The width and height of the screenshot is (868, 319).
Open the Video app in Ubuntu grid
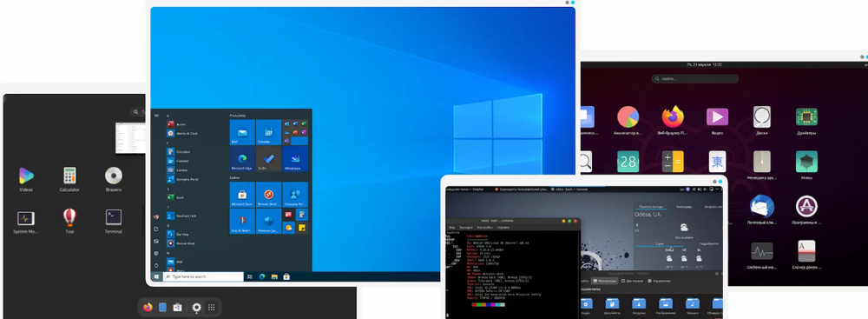tap(717, 117)
